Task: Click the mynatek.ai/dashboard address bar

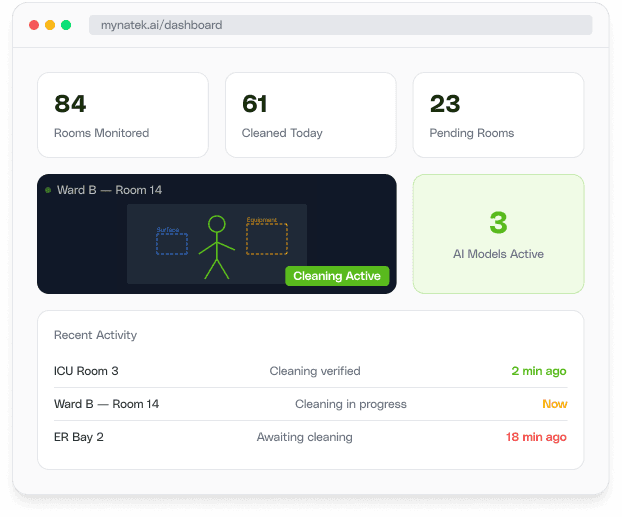Action: pyautogui.click(x=340, y=25)
